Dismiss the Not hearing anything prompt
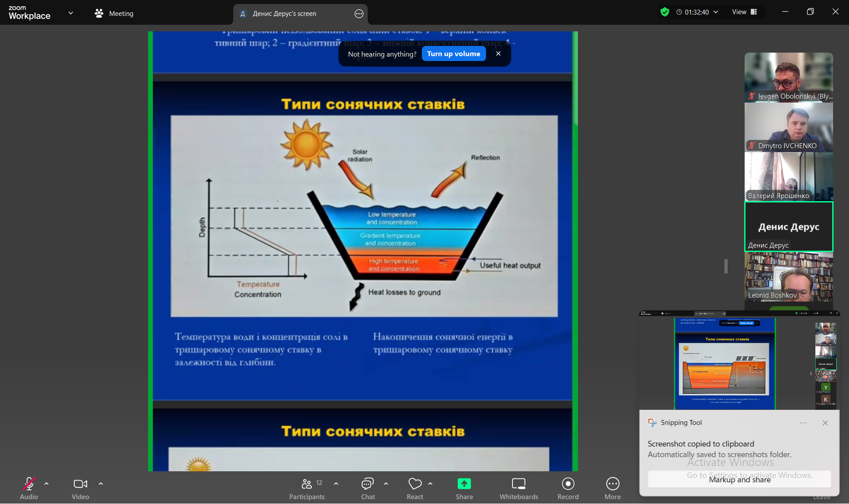The width and height of the screenshot is (849, 504). 498,53
